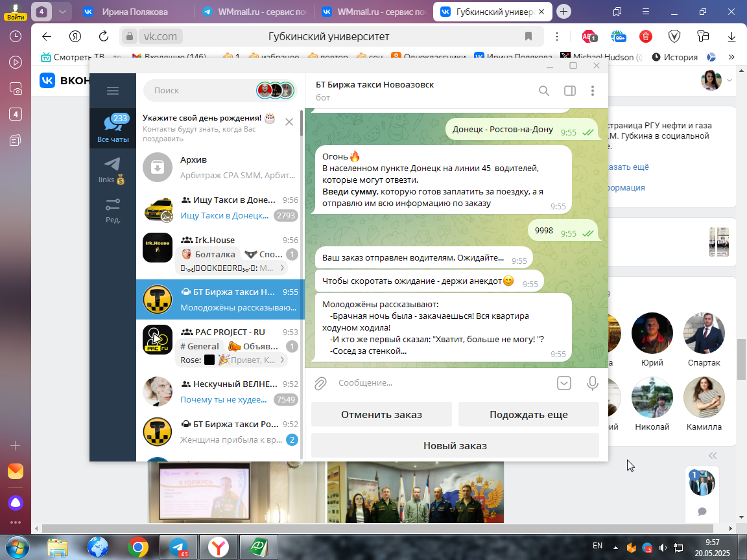The height and width of the screenshot is (560, 747).
Task: Open the Archive chats entry
Action: click(x=220, y=167)
